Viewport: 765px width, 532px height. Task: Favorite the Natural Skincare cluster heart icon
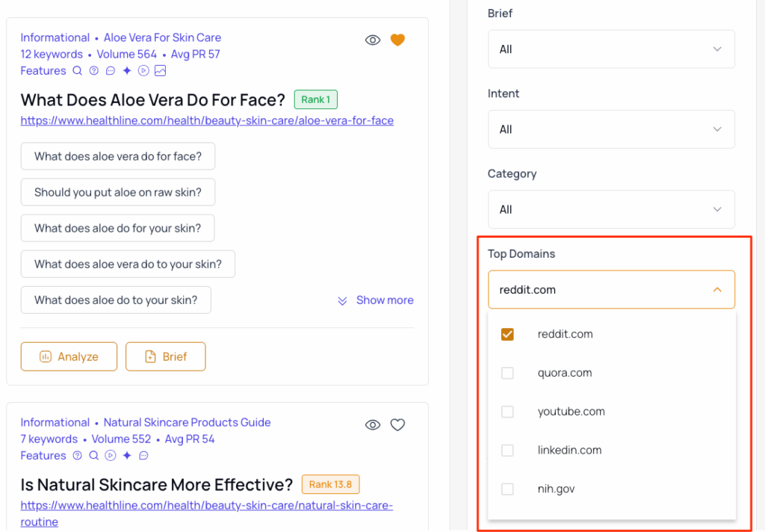397,425
